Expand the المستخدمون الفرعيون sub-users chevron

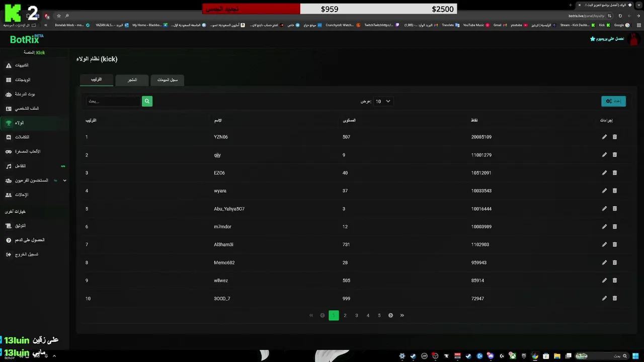point(64,180)
